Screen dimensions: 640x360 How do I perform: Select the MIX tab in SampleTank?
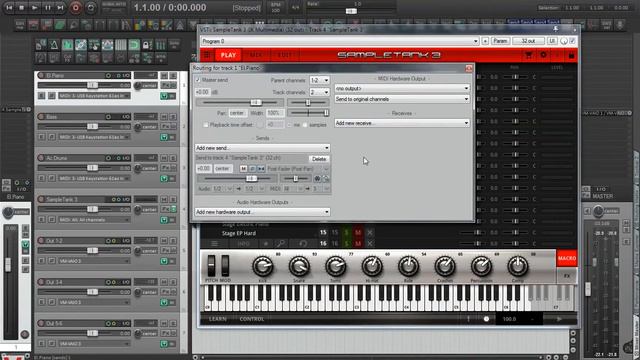tap(256, 55)
